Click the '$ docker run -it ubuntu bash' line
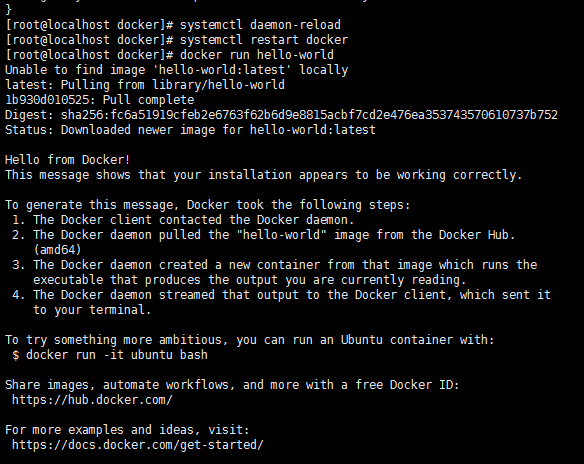 point(110,355)
